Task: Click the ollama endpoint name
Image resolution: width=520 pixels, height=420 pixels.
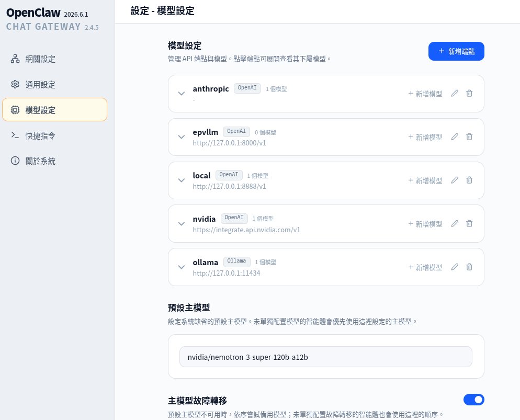Action: [x=206, y=262]
